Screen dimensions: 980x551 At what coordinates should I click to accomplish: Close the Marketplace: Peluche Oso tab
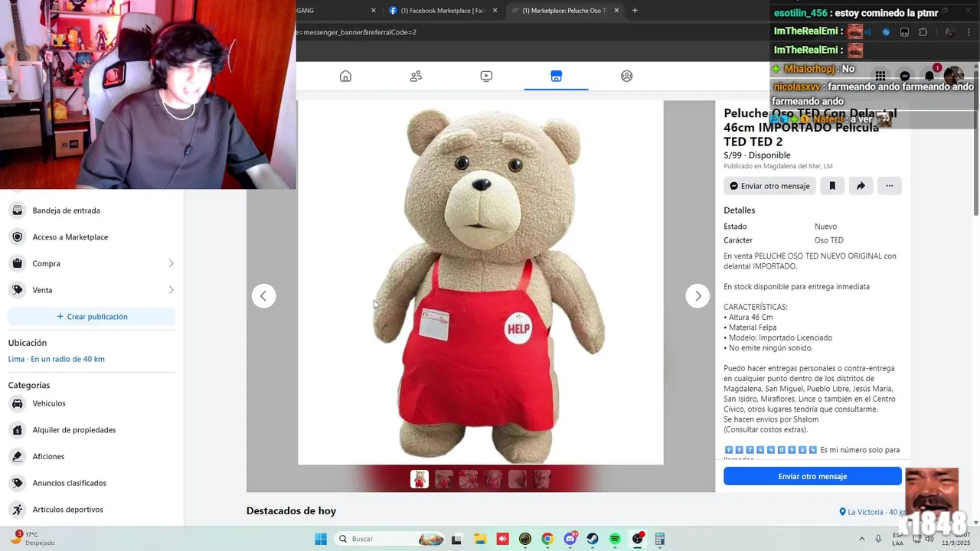pos(616,11)
